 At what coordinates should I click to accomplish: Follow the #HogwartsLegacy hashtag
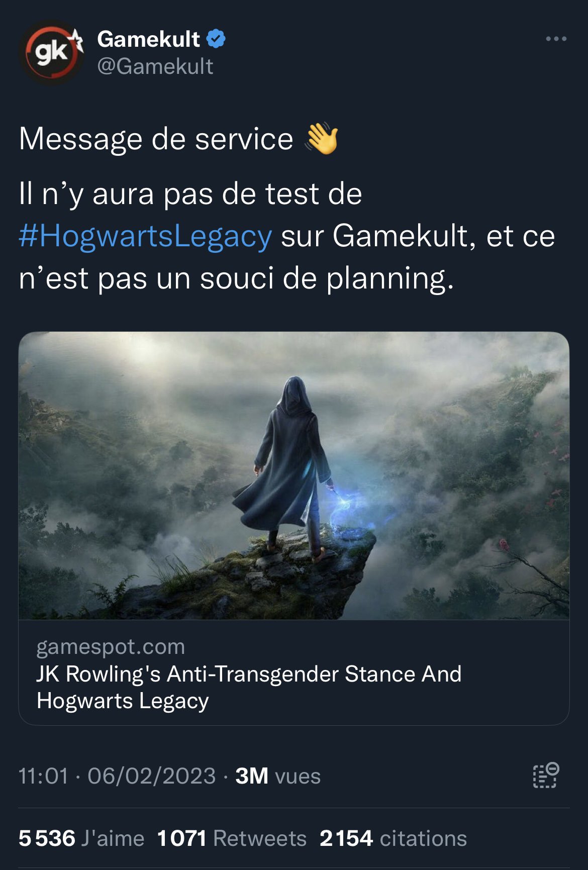pos(145,236)
